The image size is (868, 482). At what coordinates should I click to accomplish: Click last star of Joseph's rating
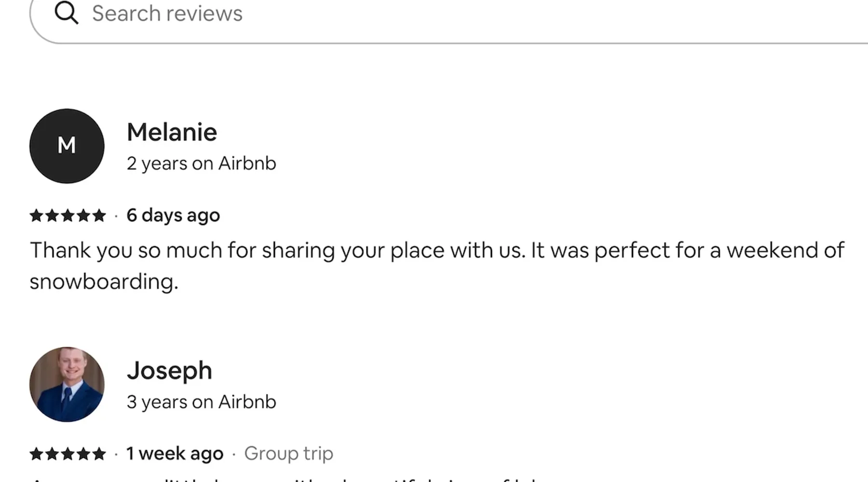pos(99,454)
